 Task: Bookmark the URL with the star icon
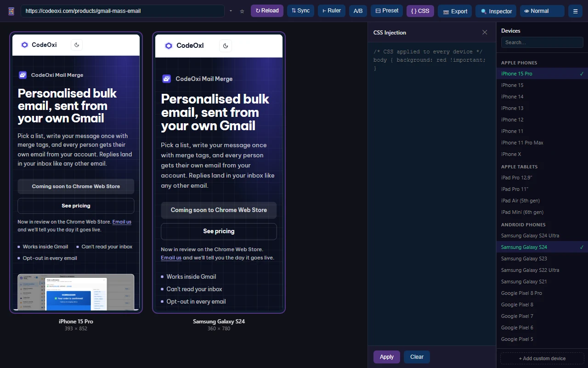tap(242, 11)
